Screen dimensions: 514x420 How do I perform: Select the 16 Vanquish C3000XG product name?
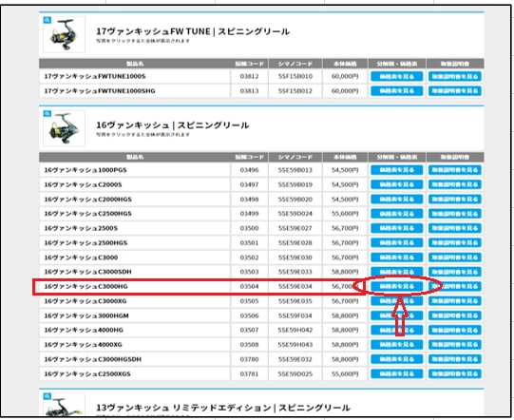pyautogui.click(x=86, y=301)
